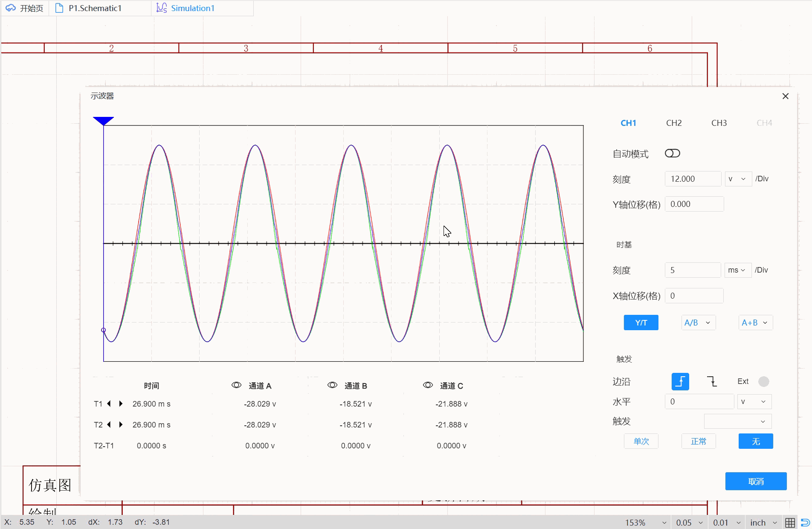This screenshot has width=812, height=529.
Task: Click the 取消 cancel button
Action: point(756,481)
